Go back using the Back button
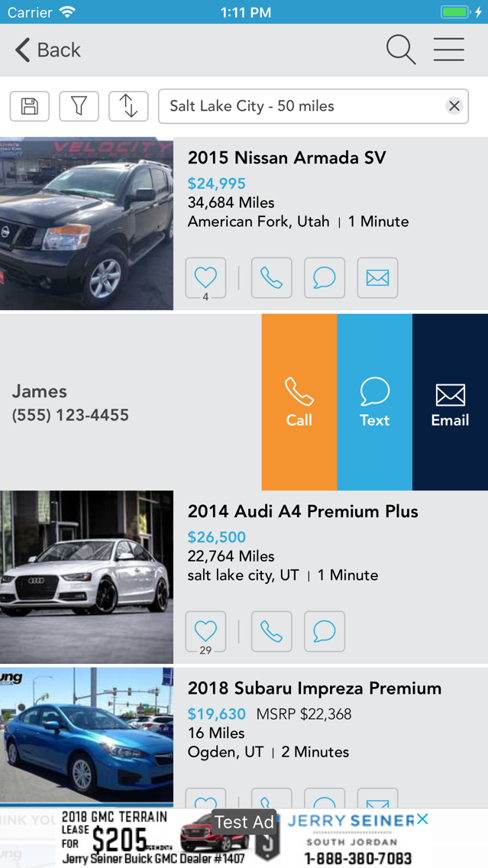This screenshot has width=488, height=868. point(47,50)
